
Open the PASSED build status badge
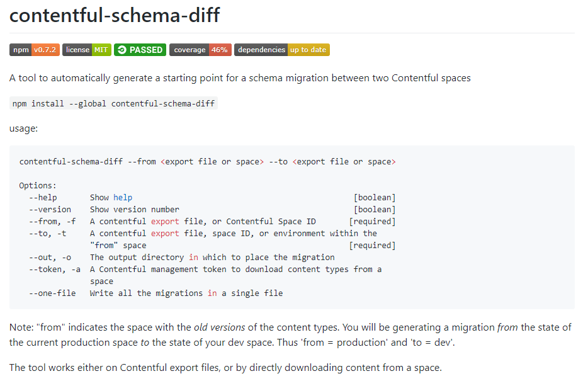coord(140,50)
